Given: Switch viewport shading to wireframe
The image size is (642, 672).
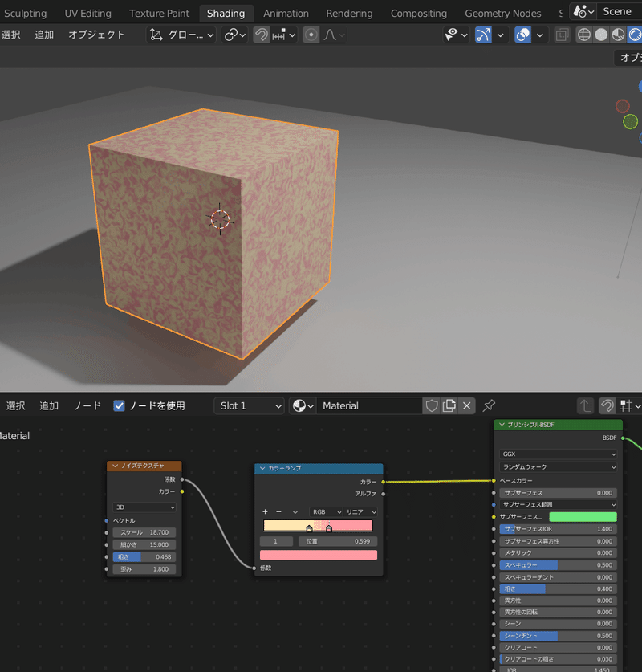Looking at the screenshot, I should [584, 35].
